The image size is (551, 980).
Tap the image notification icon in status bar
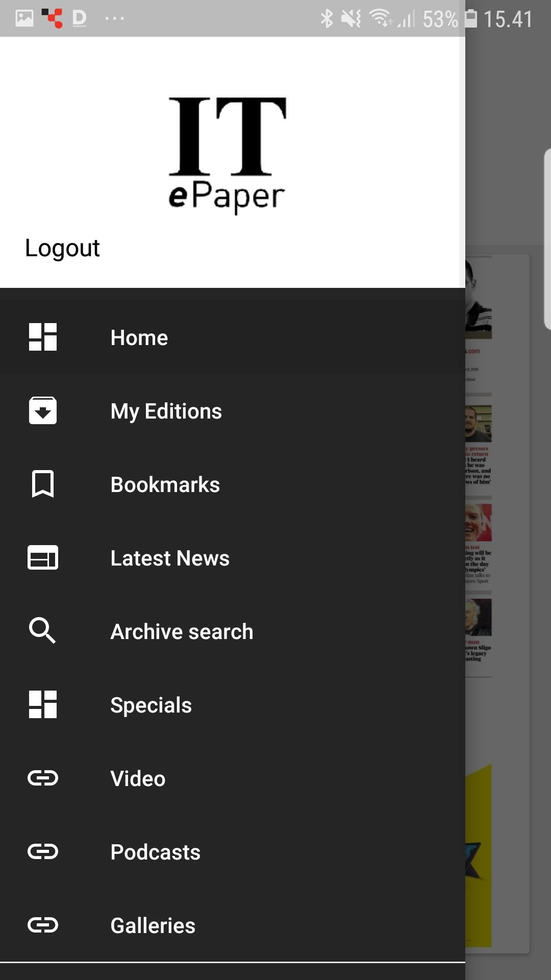24,18
